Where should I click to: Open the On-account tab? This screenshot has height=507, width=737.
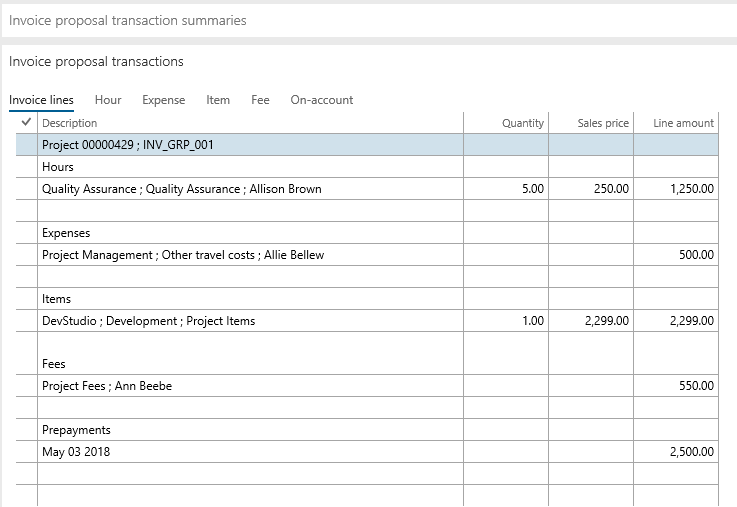click(322, 100)
